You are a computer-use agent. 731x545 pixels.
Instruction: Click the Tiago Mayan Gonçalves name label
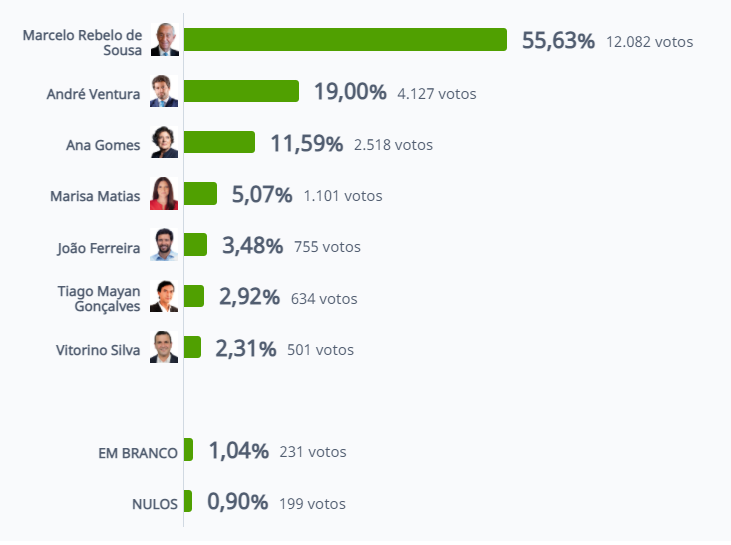point(99,298)
